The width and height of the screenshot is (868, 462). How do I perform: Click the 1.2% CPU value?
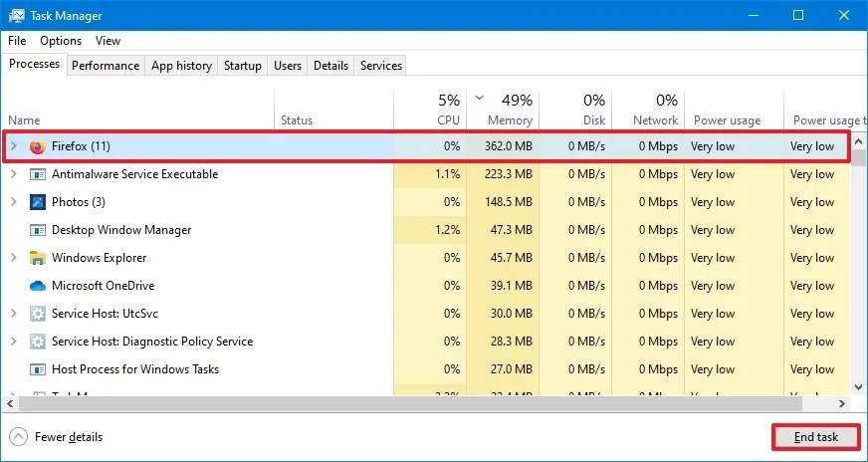[447, 230]
